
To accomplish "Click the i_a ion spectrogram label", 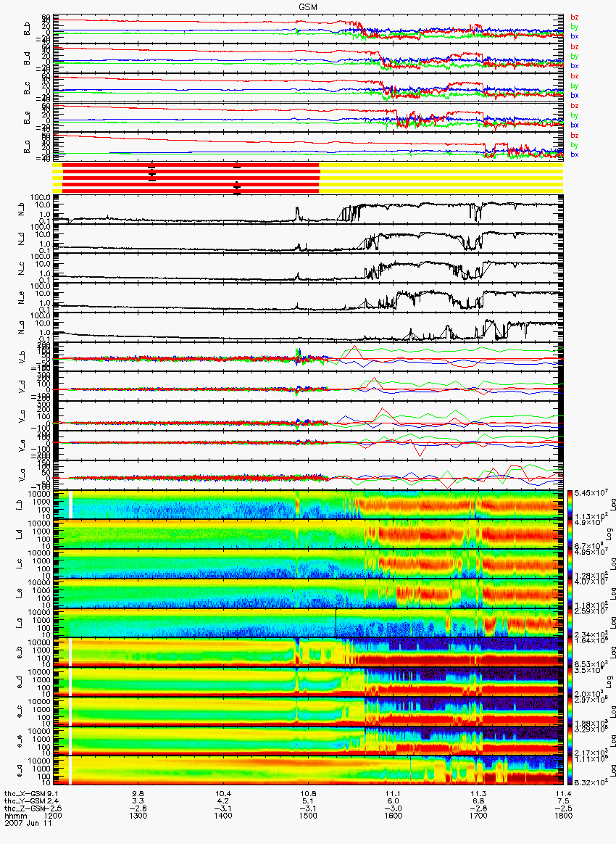I will (x=20, y=624).
